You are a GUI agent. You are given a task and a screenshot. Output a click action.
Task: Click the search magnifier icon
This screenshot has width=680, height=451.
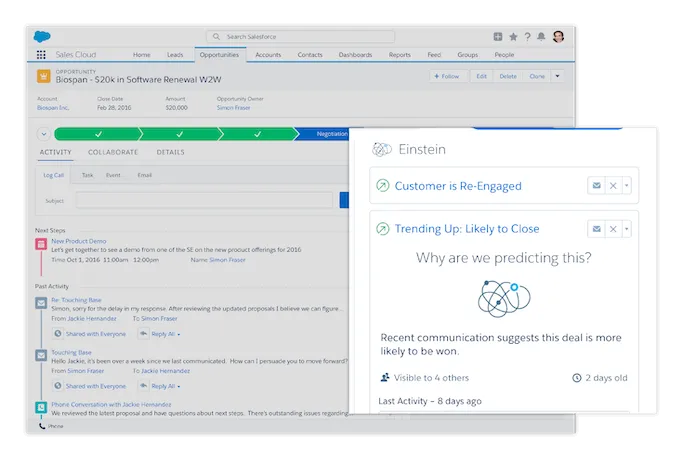coord(216,37)
